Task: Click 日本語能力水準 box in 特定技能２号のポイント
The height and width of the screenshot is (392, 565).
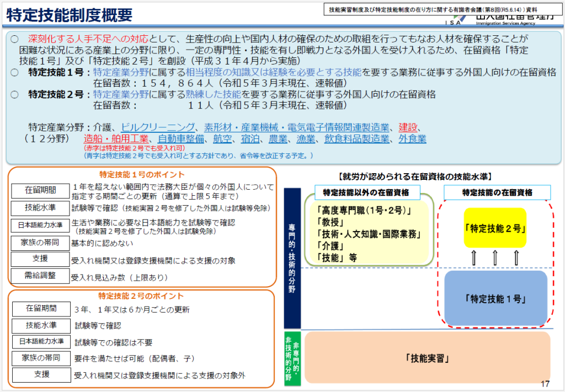Action: [x=41, y=342]
